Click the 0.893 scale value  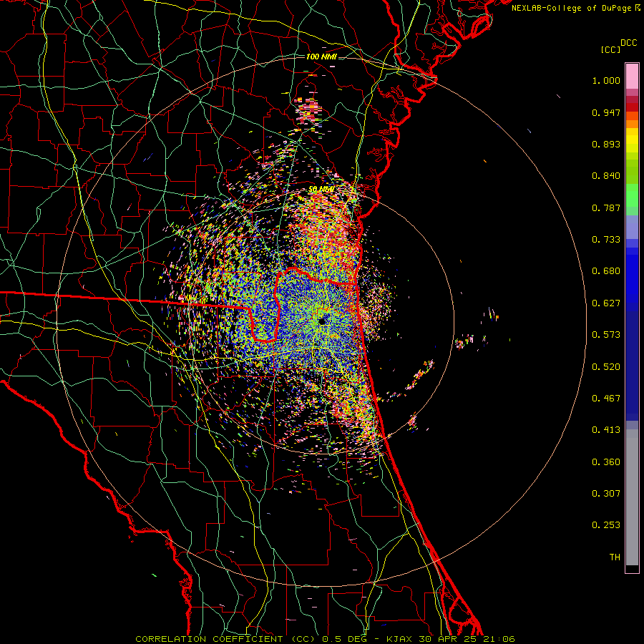point(606,144)
